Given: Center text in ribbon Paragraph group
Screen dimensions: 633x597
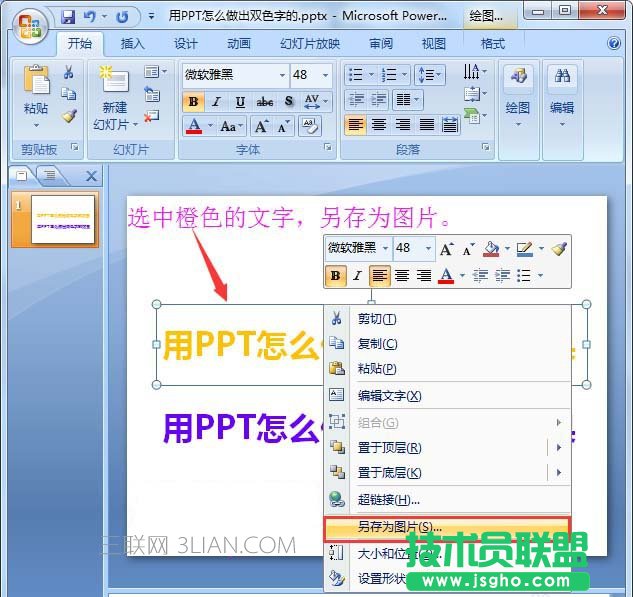Looking at the screenshot, I should (379, 124).
